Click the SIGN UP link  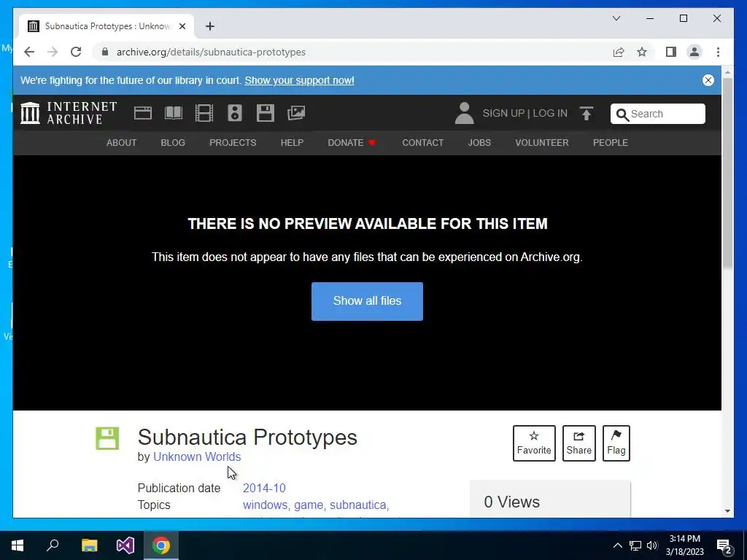click(503, 113)
